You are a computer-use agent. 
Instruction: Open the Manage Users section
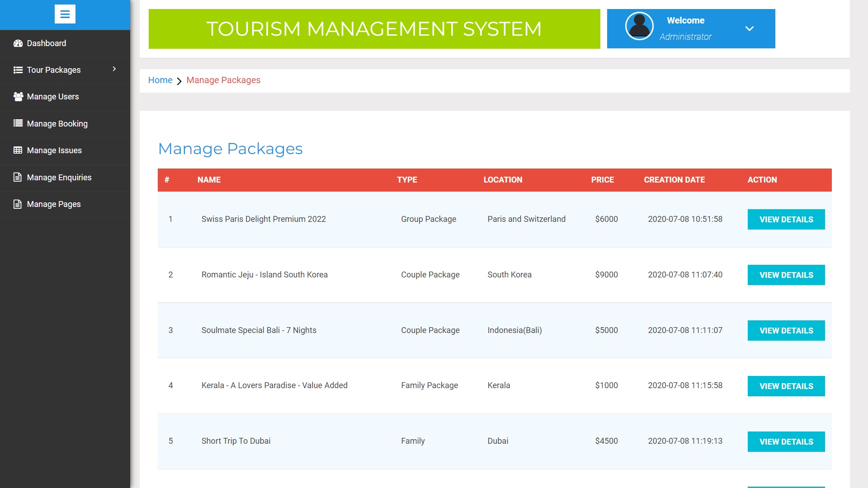[x=53, y=96]
